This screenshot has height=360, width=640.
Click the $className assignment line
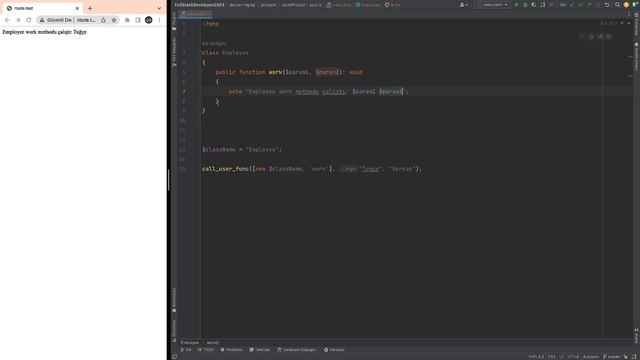point(242,149)
